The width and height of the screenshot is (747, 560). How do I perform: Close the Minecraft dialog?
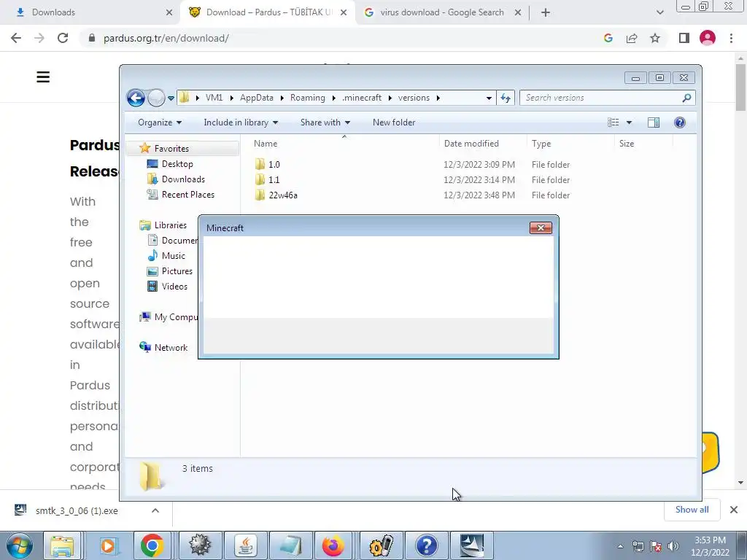coord(541,227)
